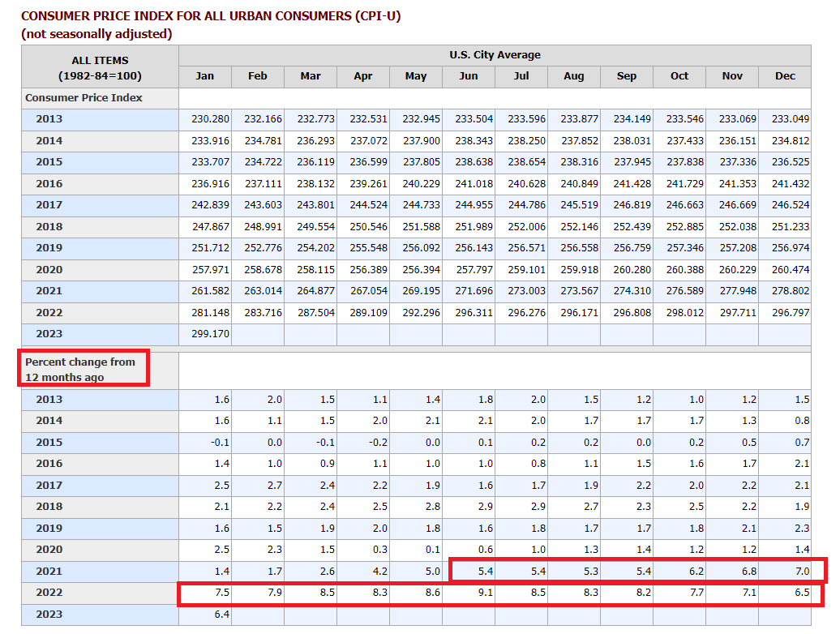Click the 2013 year label in index section
The image size is (840, 634).
[x=49, y=119]
